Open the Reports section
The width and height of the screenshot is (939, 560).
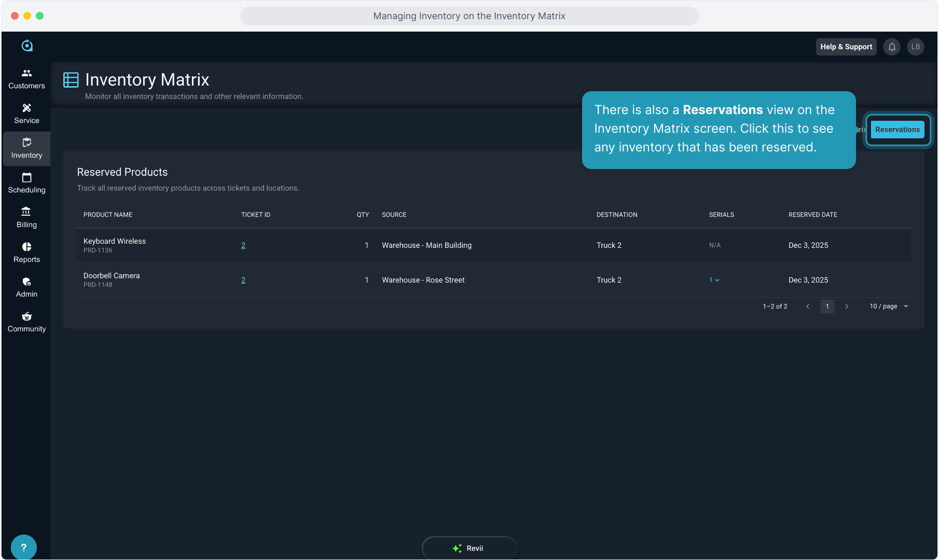pyautogui.click(x=26, y=253)
